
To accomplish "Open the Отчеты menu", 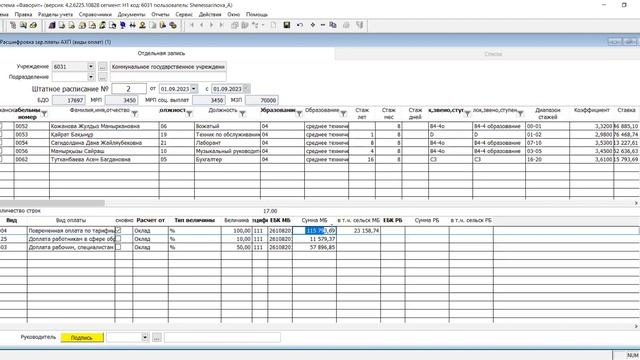I will tap(160, 14).
